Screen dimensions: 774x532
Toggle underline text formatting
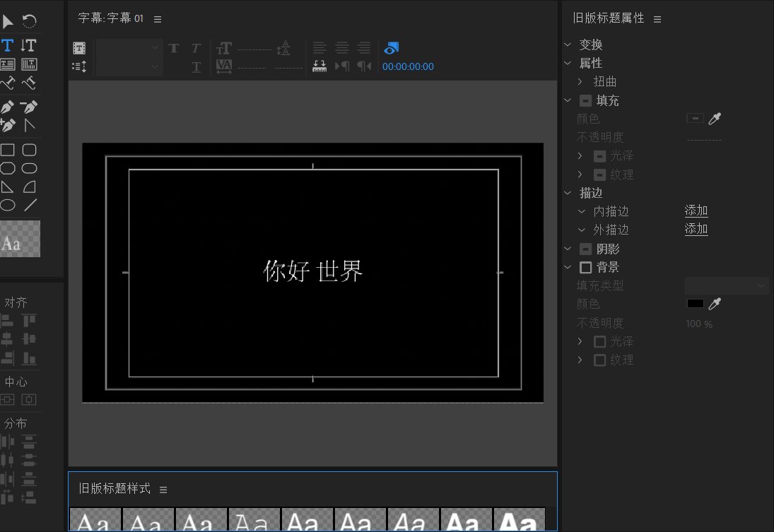click(196, 66)
